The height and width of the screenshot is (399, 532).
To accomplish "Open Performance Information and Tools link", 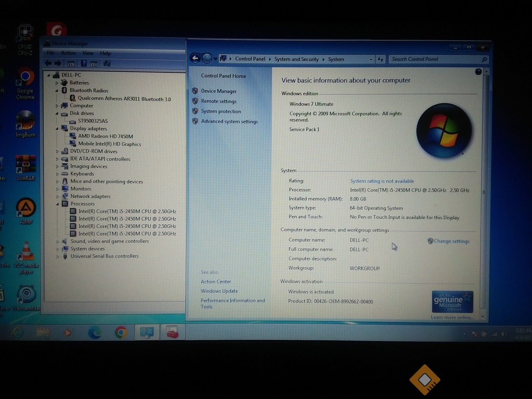I will coord(233,303).
